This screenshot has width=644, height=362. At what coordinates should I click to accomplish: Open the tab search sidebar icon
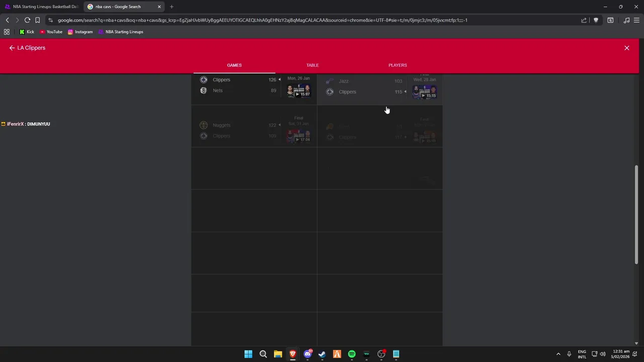click(x=610, y=20)
